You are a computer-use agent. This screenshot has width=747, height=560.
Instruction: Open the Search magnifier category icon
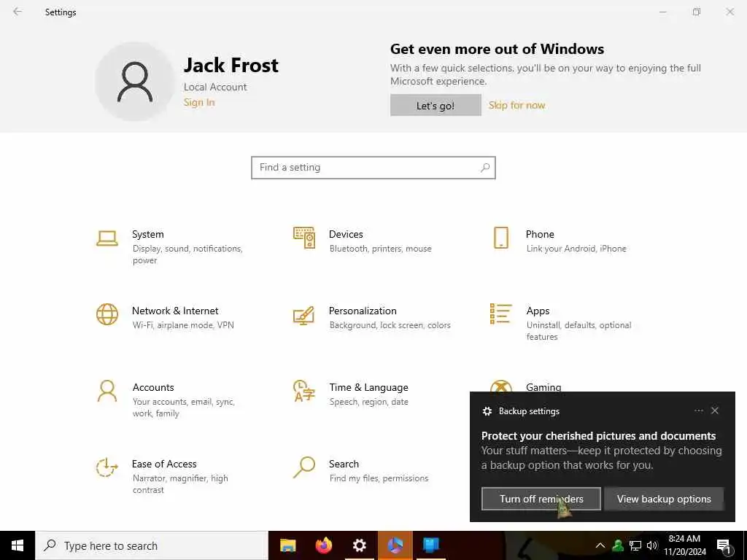click(x=304, y=467)
